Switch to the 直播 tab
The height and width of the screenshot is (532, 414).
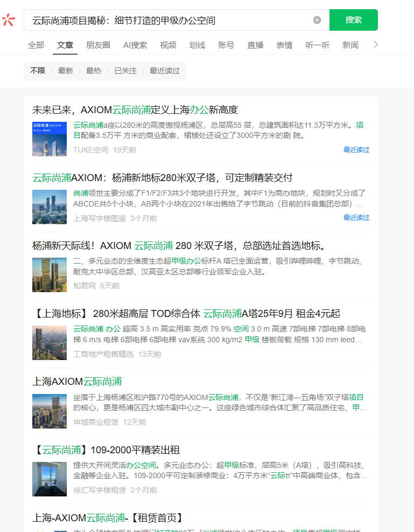[255, 45]
